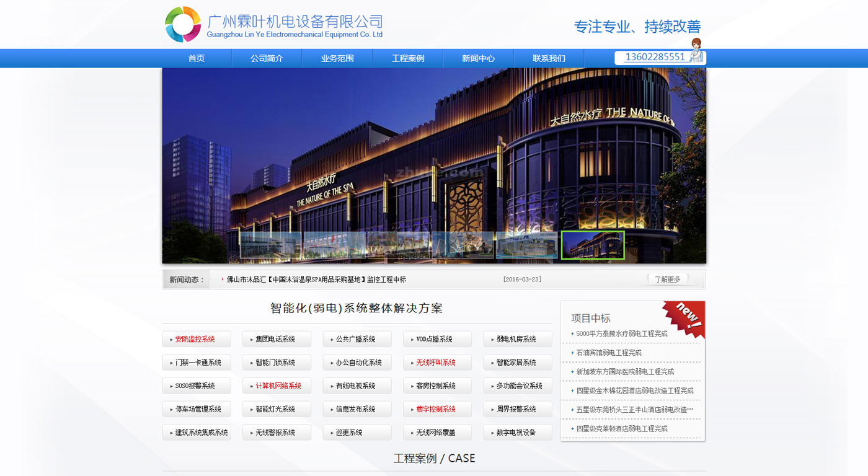
Task: Select the fourth slideshow thumbnail
Action: (x=463, y=245)
